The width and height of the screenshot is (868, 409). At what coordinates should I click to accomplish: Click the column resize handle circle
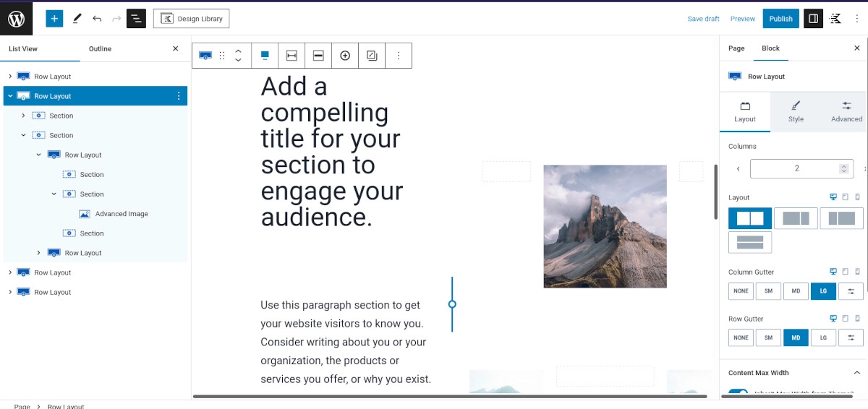(x=452, y=304)
